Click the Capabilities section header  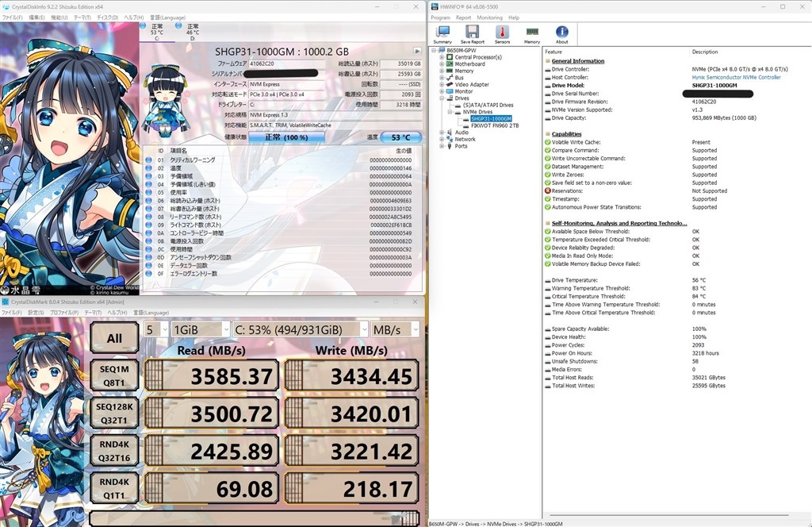566,134
